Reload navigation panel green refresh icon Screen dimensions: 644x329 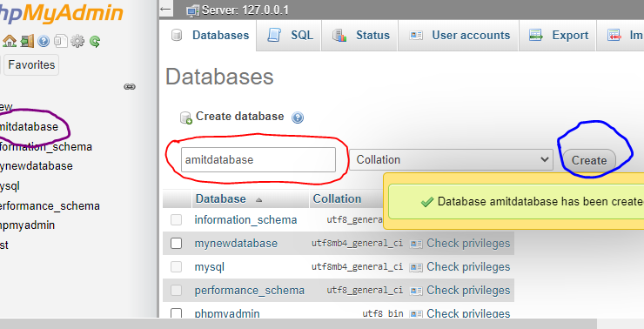tap(95, 41)
